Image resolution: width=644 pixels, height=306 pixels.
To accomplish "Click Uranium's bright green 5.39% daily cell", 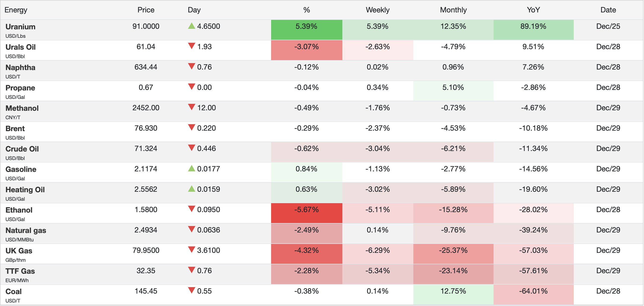I will point(307,30).
